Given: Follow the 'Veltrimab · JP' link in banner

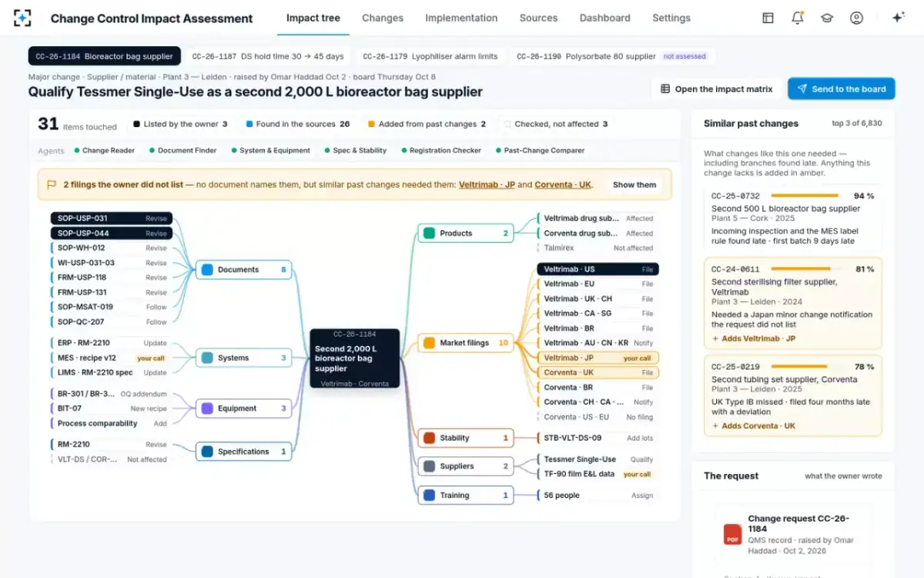Looking at the screenshot, I should pyautogui.click(x=487, y=185).
